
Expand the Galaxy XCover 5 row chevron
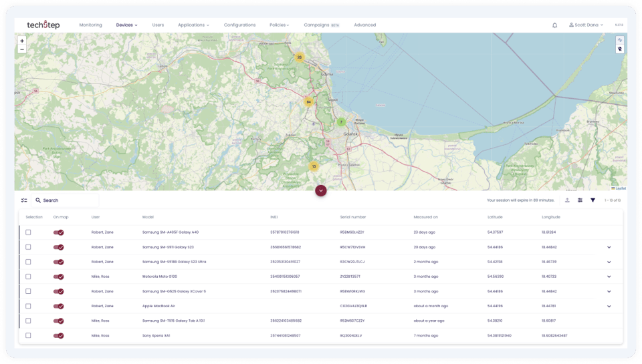(609, 292)
